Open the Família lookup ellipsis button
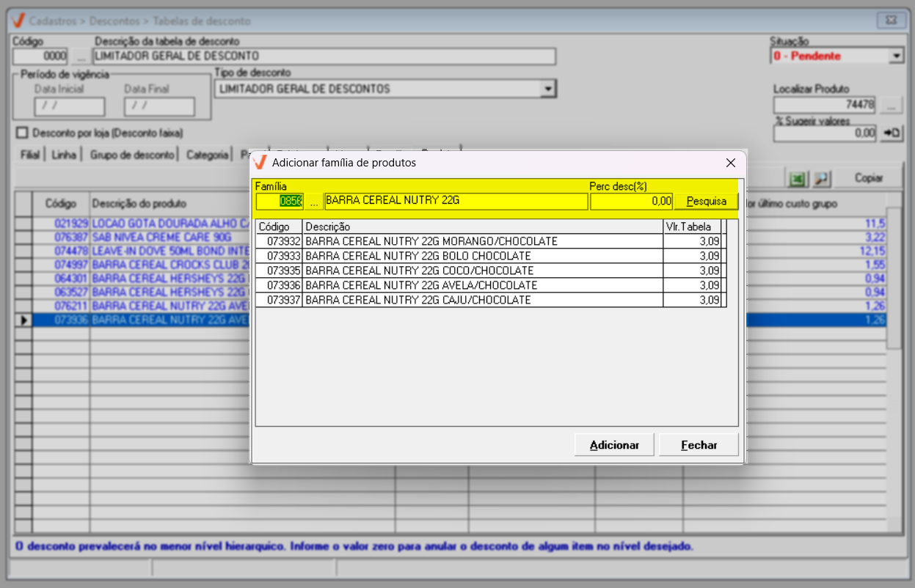Image resolution: width=915 pixels, height=588 pixels. click(314, 202)
